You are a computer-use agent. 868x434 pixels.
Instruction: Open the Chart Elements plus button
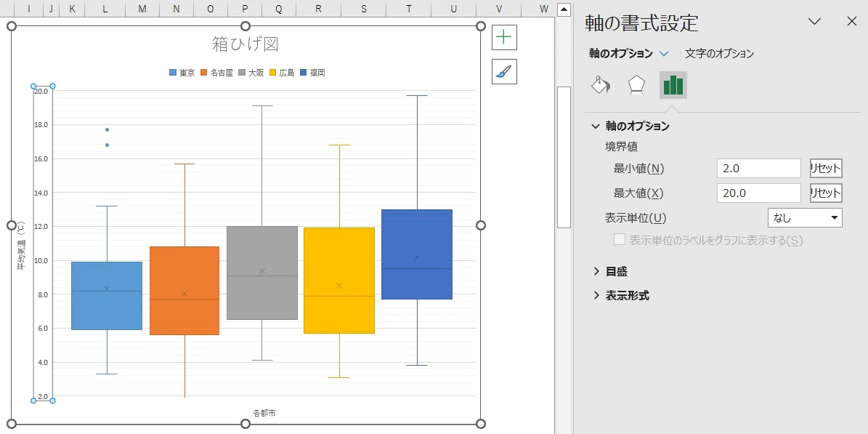click(x=504, y=37)
